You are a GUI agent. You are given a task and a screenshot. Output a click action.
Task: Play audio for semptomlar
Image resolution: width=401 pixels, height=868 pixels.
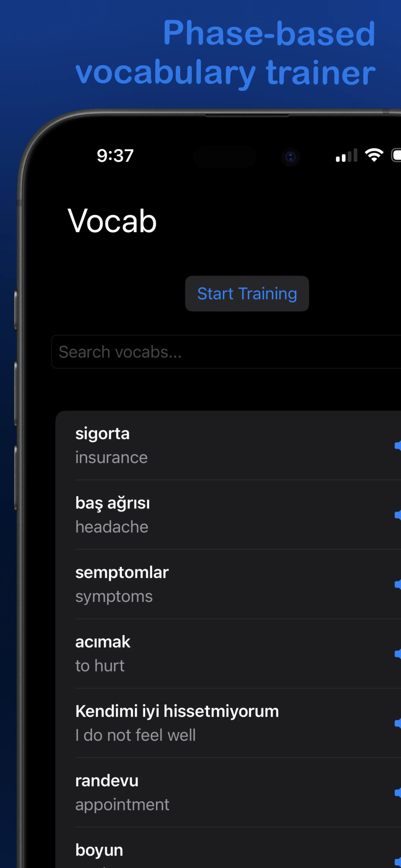pyautogui.click(x=398, y=584)
